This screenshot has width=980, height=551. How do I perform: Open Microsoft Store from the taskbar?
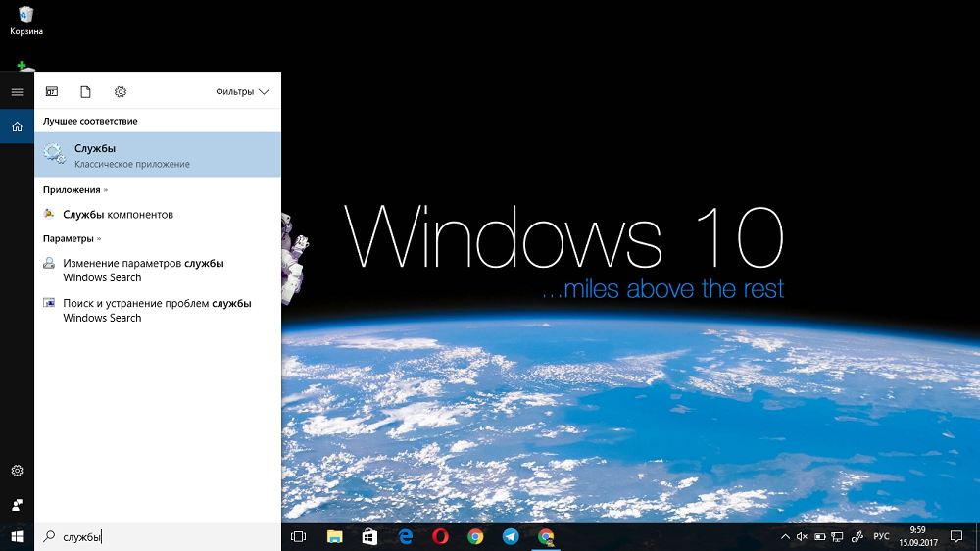pos(370,536)
